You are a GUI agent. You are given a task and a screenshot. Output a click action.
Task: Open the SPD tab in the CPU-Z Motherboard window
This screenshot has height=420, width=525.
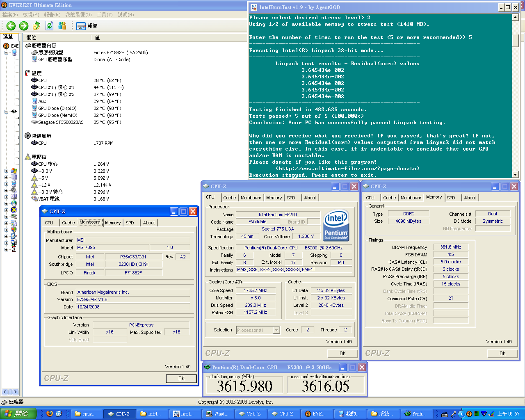point(130,223)
